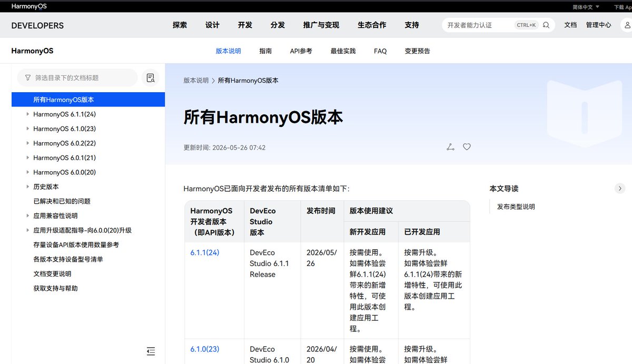This screenshot has width=632, height=364.
Task: Click the heart favorite icon
Action: click(467, 147)
